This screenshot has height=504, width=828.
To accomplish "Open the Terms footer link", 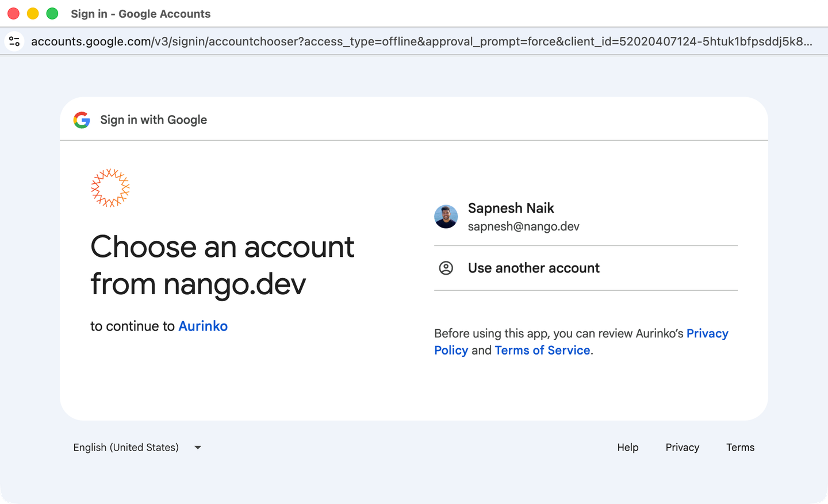I will pos(740,447).
